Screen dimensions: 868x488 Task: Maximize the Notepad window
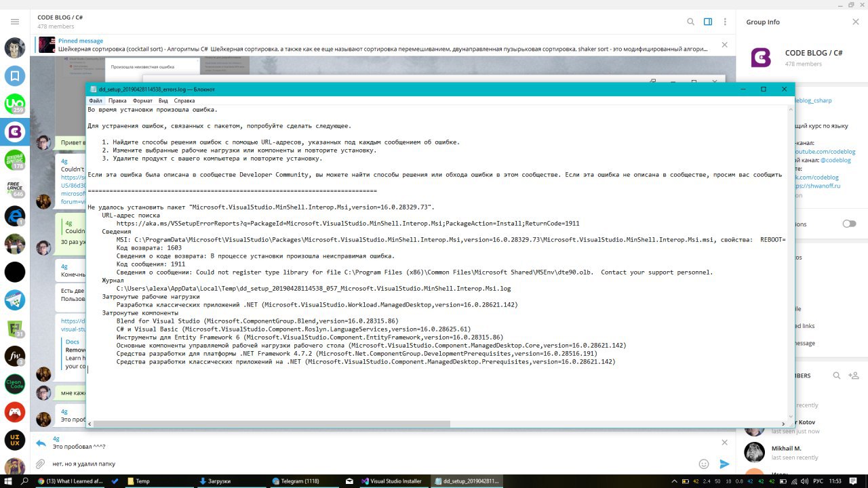[764, 89]
